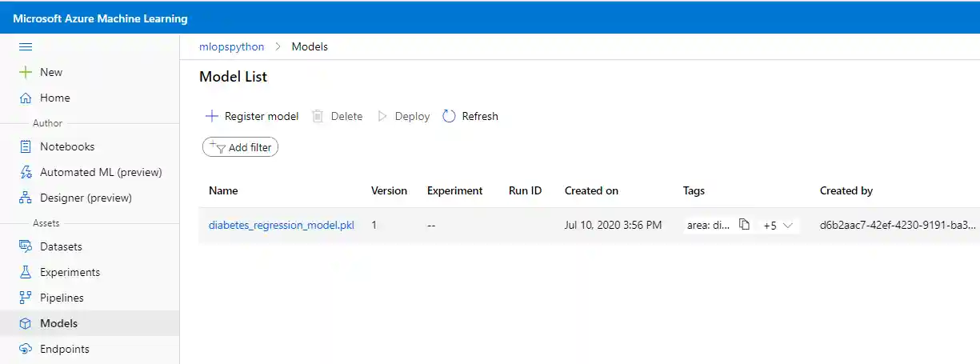The height and width of the screenshot is (364, 980).
Task: Copy the tag value icon
Action: point(744,225)
